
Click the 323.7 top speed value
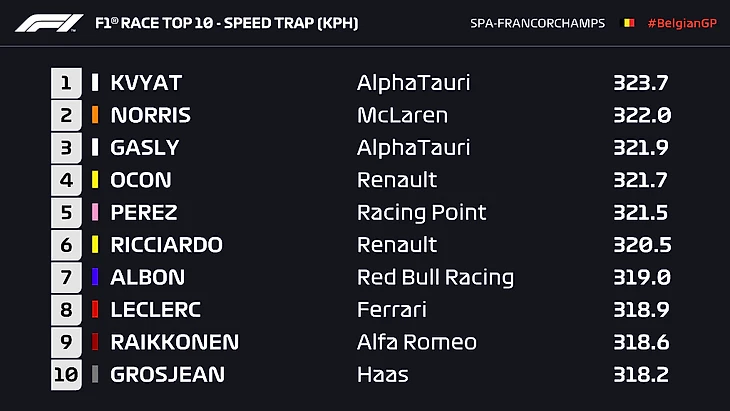(x=641, y=83)
